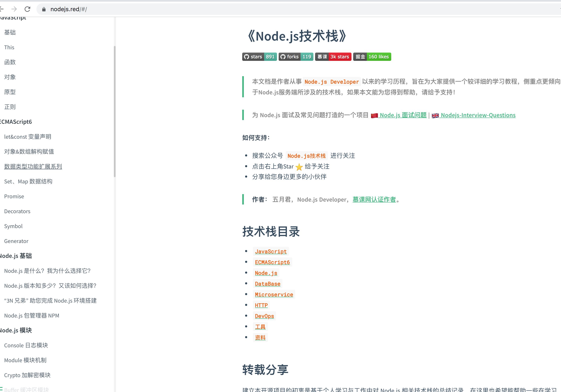561x392 pixels.
Task: Select Decorators in the sidebar
Action: click(x=17, y=211)
